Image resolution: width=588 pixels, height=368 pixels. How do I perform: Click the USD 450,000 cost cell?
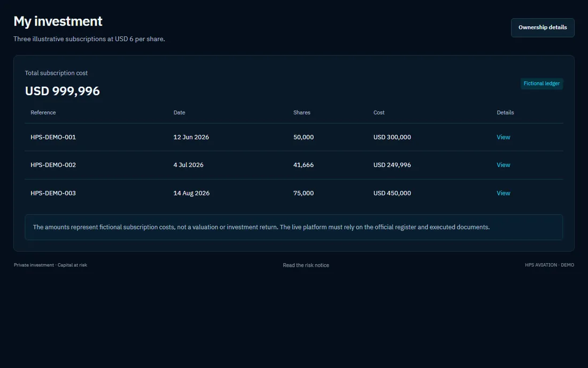pyautogui.click(x=392, y=193)
